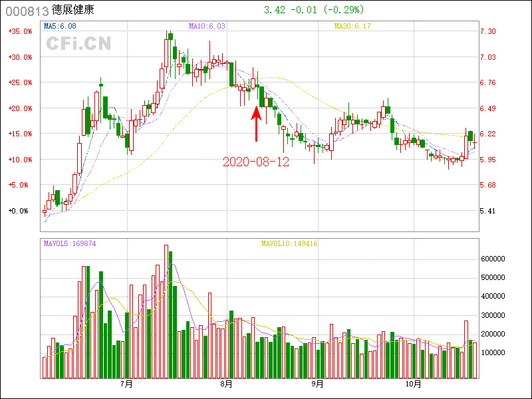532x399 pixels.
Task: Click the 7月 month axis label
Action: pyautogui.click(x=126, y=384)
